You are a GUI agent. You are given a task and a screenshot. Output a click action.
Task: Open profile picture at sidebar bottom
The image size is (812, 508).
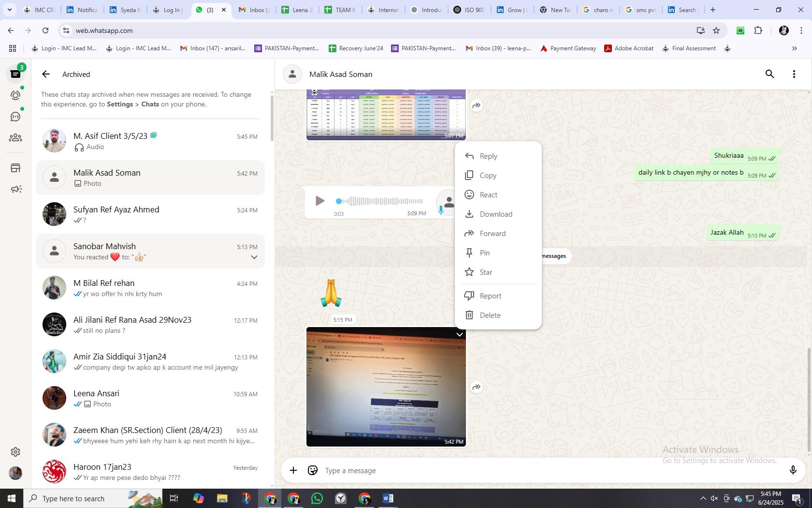[x=15, y=473]
